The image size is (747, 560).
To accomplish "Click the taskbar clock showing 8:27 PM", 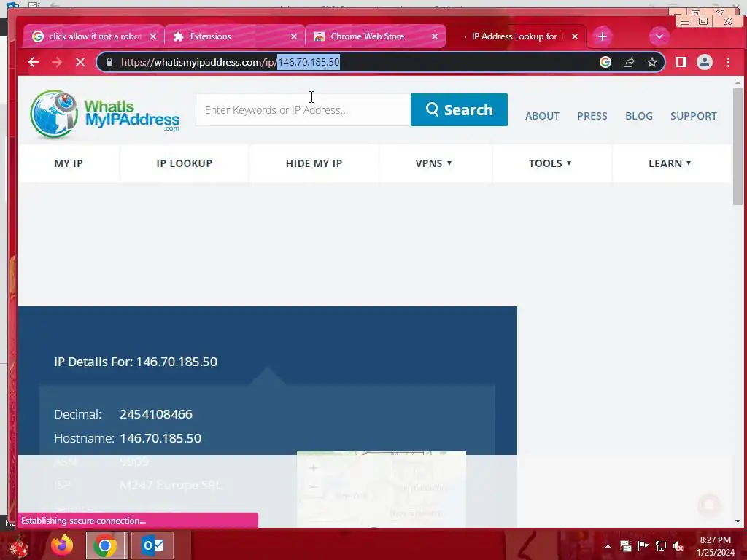I will tap(716, 546).
